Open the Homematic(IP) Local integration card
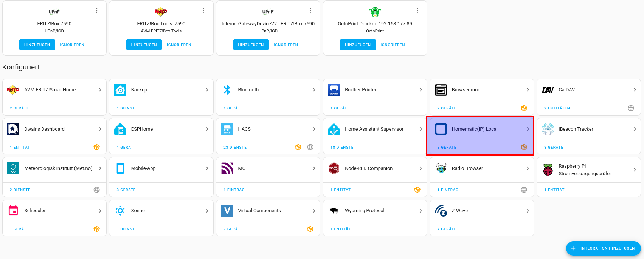644x259 pixels. 475,129
